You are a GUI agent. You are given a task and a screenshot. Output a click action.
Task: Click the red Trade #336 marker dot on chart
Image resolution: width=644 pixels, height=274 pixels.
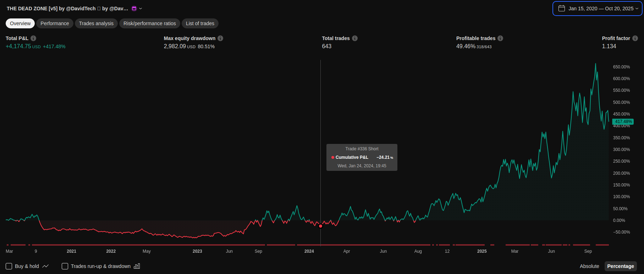tap(321, 226)
